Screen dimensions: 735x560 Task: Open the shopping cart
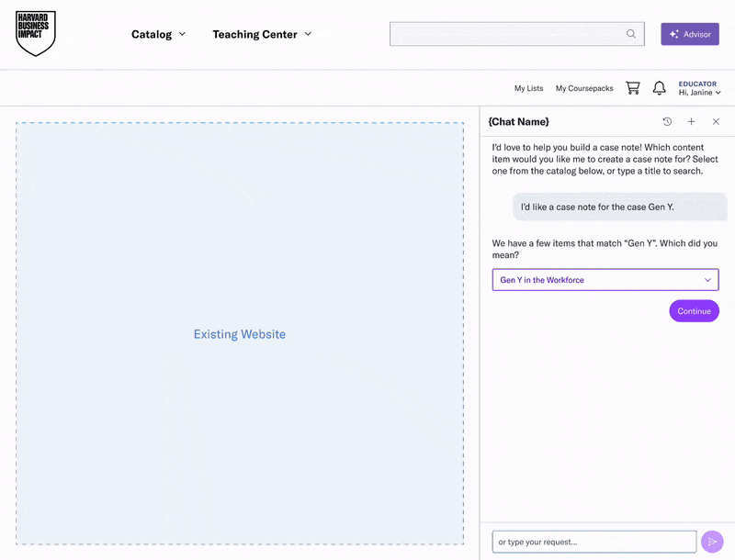pyautogui.click(x=633, y=87)
